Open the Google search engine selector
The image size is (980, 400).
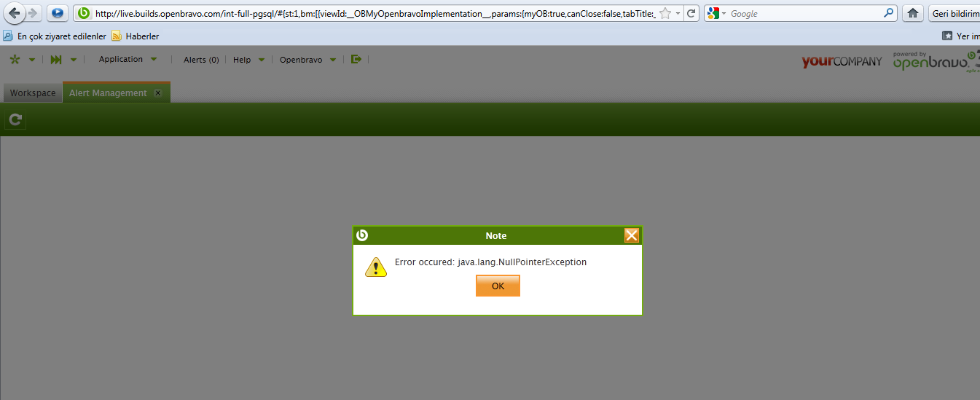coord(716,13)
